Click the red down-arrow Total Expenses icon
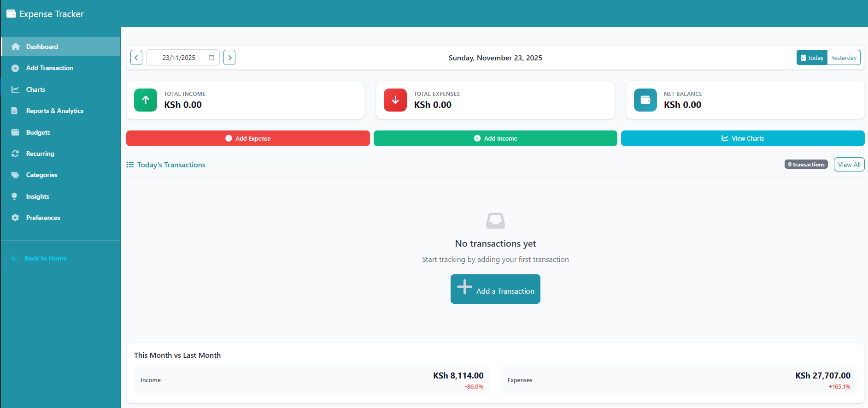The width and height of the screenshot is (868, 408). click(x=395, y=100)
